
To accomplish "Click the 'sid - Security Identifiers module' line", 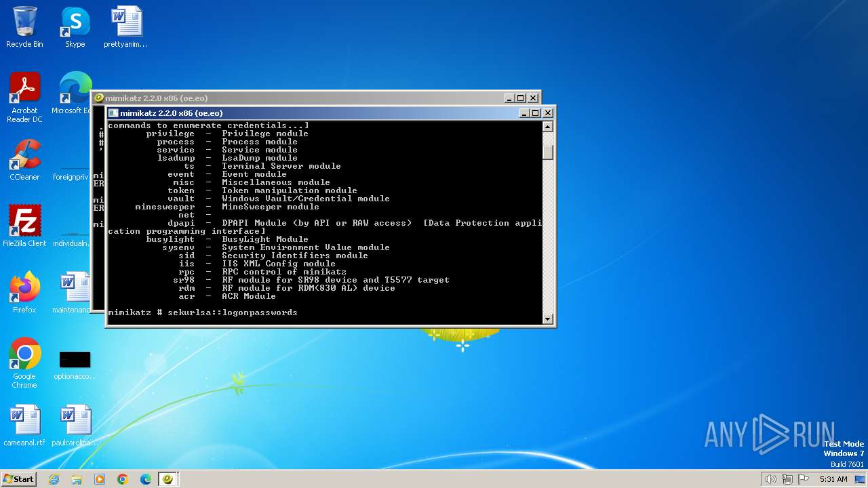I will tap(273, 256).
